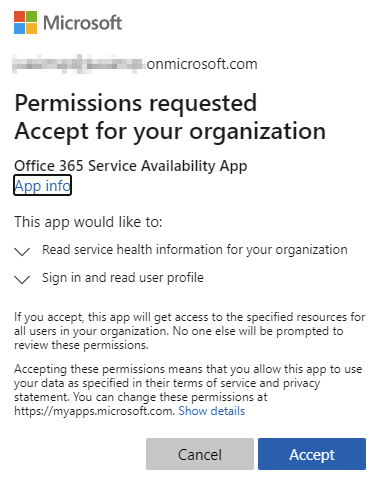Screen dimensions: 388x481
Task: Click the Office 365 Service Availability App title
Action: [131, 166]
